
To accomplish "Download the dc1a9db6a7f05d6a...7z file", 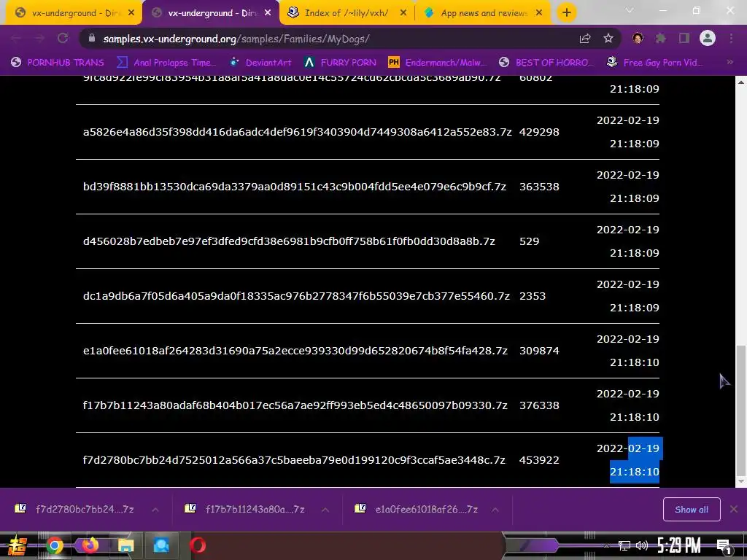I will point(296,296).
